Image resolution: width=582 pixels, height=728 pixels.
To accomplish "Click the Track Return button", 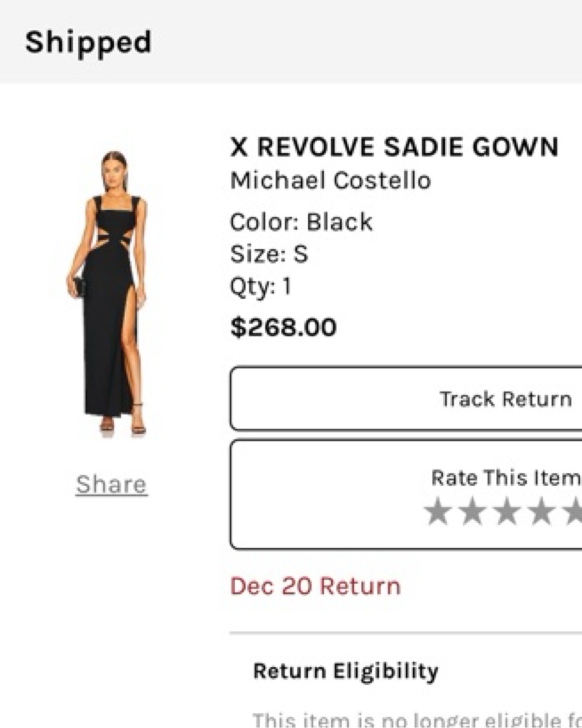I will 505,399.
